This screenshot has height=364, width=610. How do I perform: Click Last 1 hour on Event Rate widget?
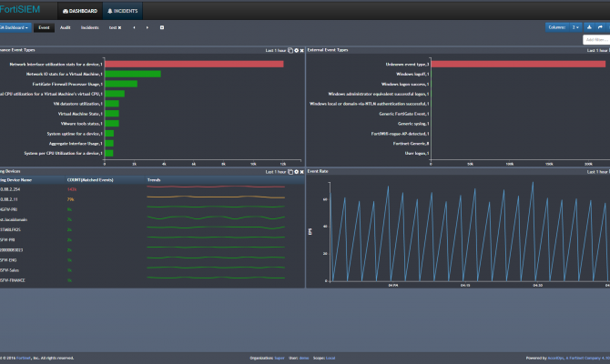[x=597, y=172]
